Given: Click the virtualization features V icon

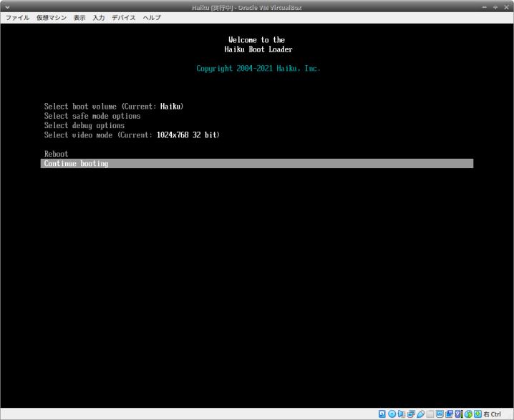Looking at the screenshot, I should coord(459,414).
